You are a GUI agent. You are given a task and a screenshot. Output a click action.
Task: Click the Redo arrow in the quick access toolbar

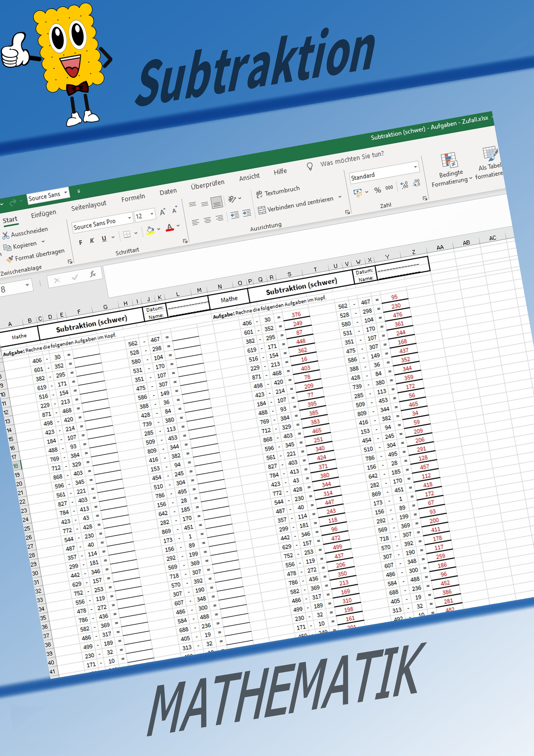(x=13, y=203)
